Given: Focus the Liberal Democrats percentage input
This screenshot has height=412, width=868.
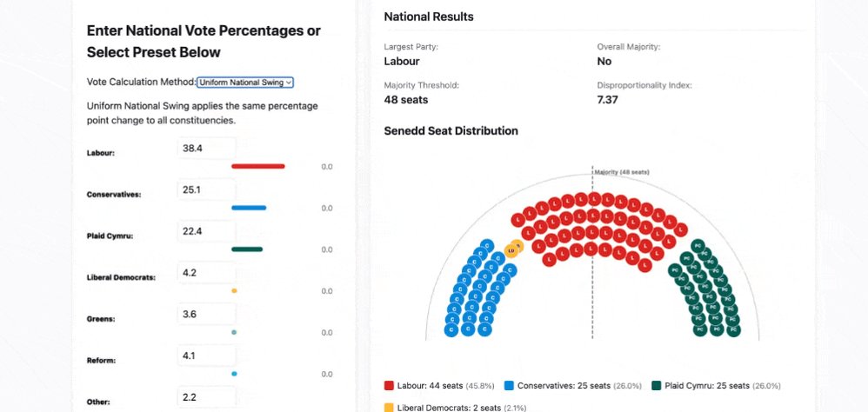Looking at the screenshot, I should coord(207,273).
